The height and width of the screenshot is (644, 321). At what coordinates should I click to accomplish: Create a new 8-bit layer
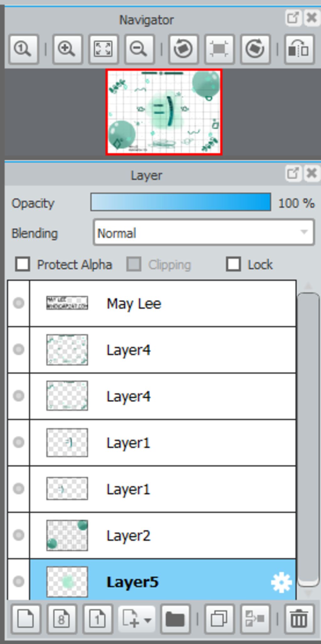(62, 619)
